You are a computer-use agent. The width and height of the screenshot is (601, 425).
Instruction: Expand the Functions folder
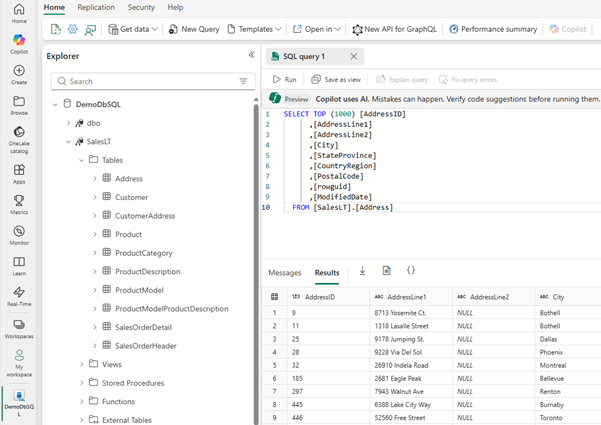tap(81, 402)
